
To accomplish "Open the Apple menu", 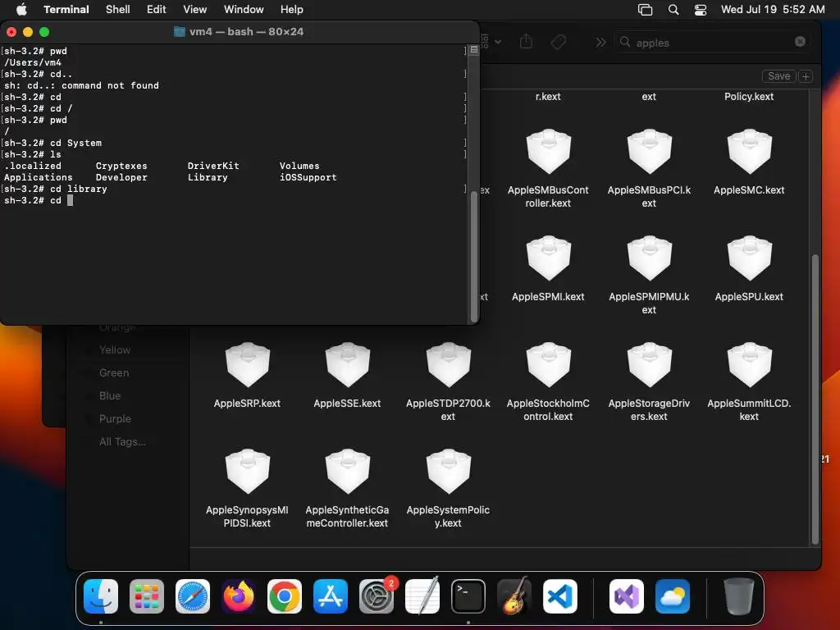I will click(x=21, y=9).
